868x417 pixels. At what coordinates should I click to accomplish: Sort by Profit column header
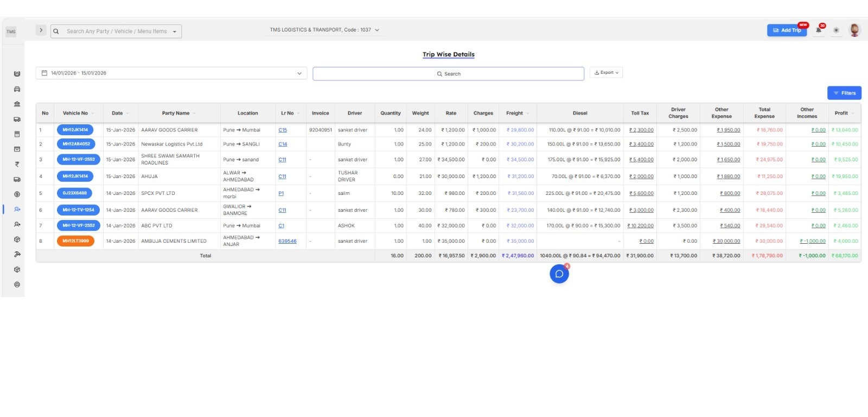pyautogui.click(x=841, y=113)
